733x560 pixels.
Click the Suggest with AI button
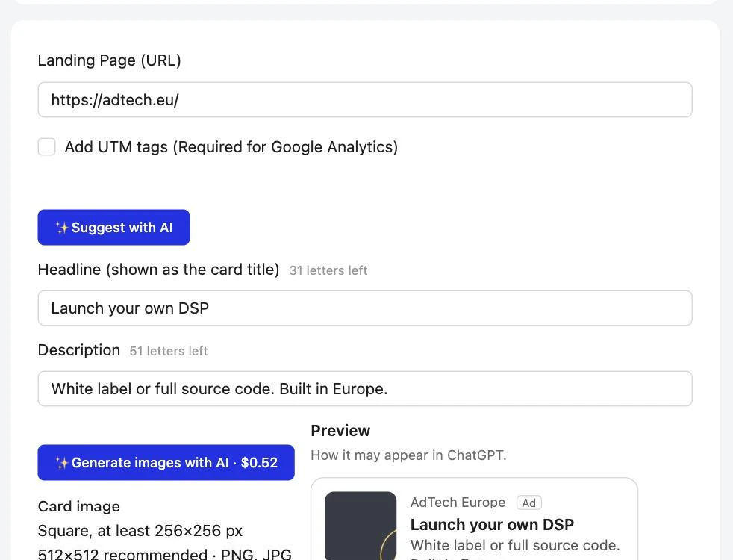(x=113, y=227)
